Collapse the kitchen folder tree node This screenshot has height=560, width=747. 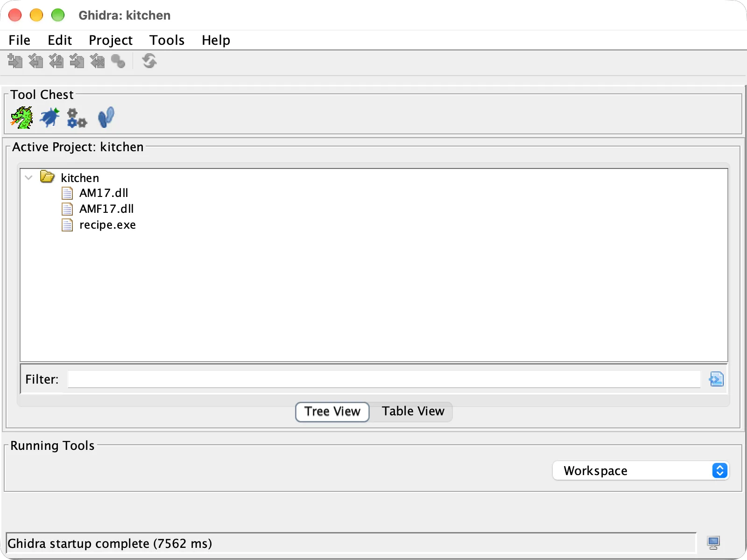[28, 177]
